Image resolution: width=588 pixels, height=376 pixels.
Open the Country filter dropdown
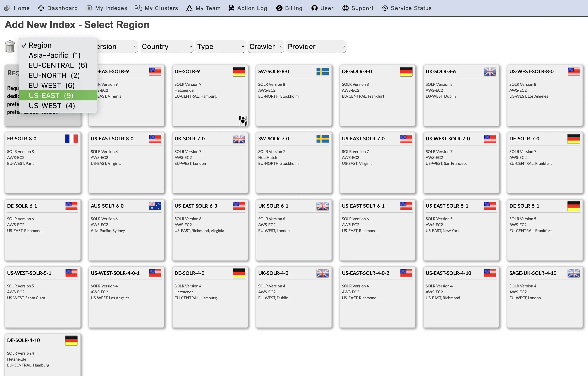coord(167,46)
